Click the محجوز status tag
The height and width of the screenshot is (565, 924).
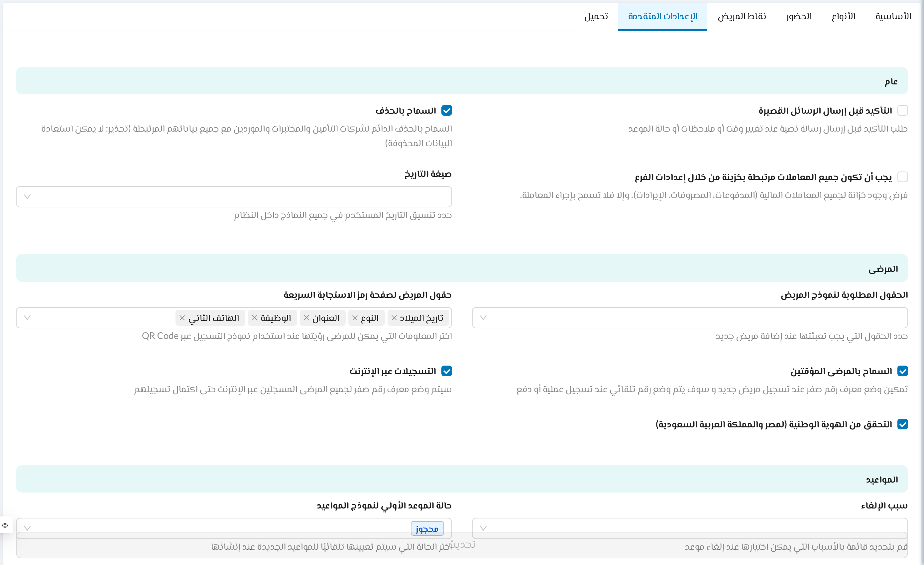point(427,529)
